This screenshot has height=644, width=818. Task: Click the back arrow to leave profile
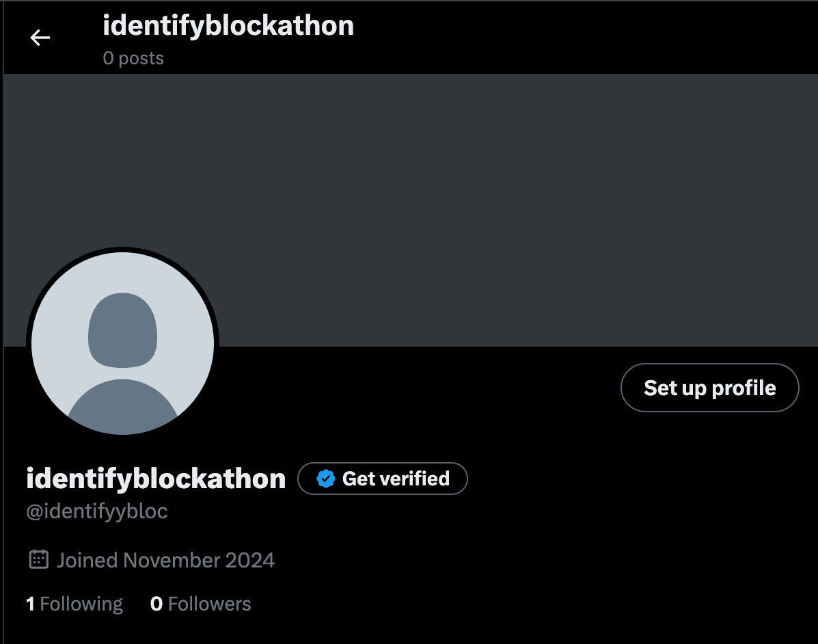pos(40,38)
